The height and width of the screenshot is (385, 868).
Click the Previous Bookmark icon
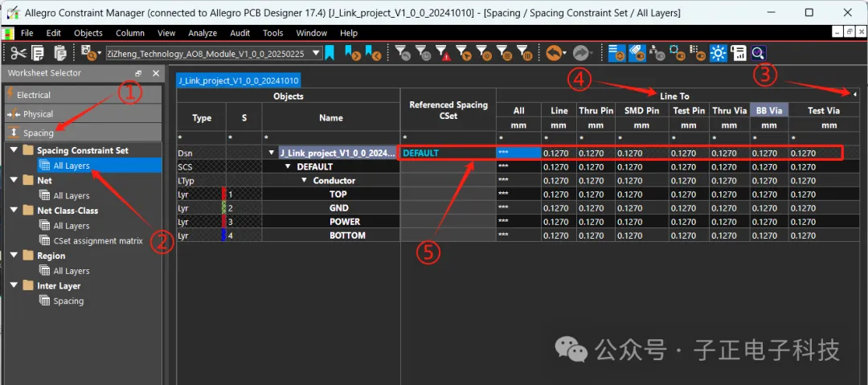click(x=373, y=53)
